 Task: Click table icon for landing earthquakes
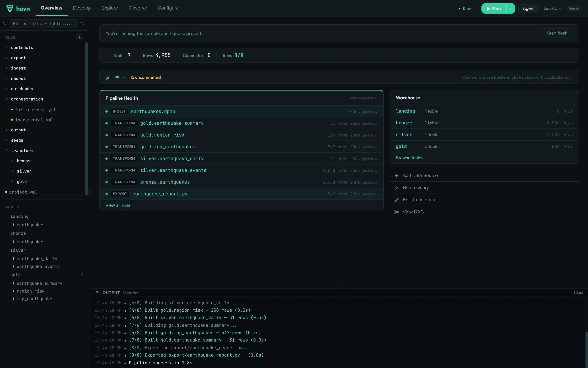click(x=13, y=225)
